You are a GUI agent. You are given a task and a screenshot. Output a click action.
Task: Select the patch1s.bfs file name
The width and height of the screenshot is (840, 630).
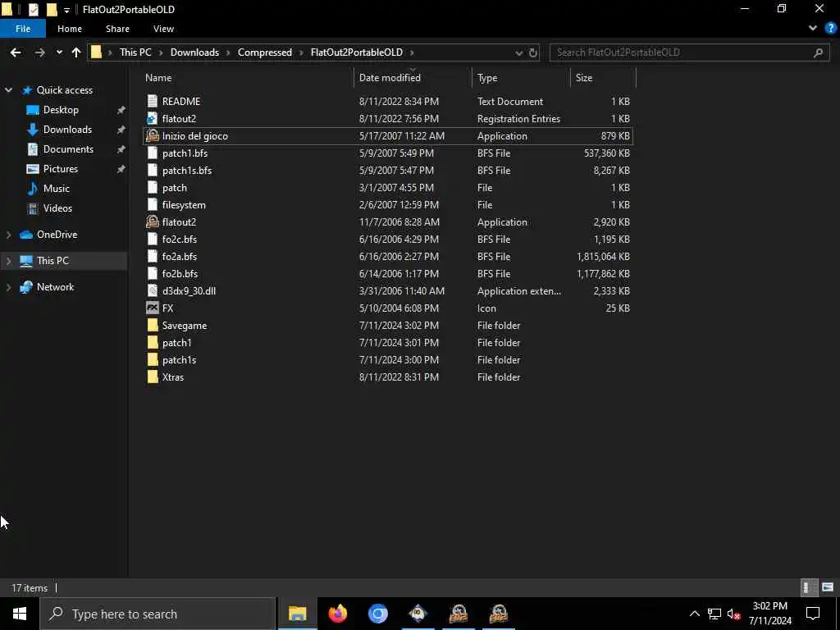pyautogui.click(x=187, y=171)
